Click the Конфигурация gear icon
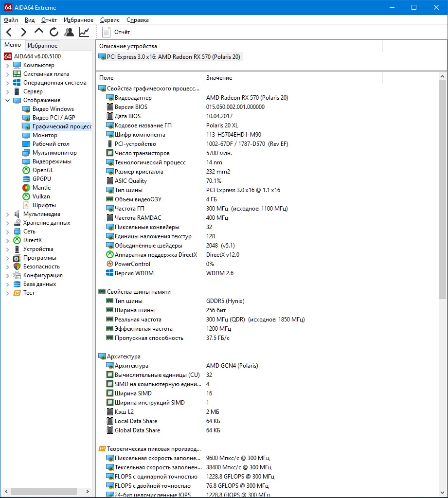Image resolution: width=448 pixels, height=498 pixels. click(x=17, y=275)
